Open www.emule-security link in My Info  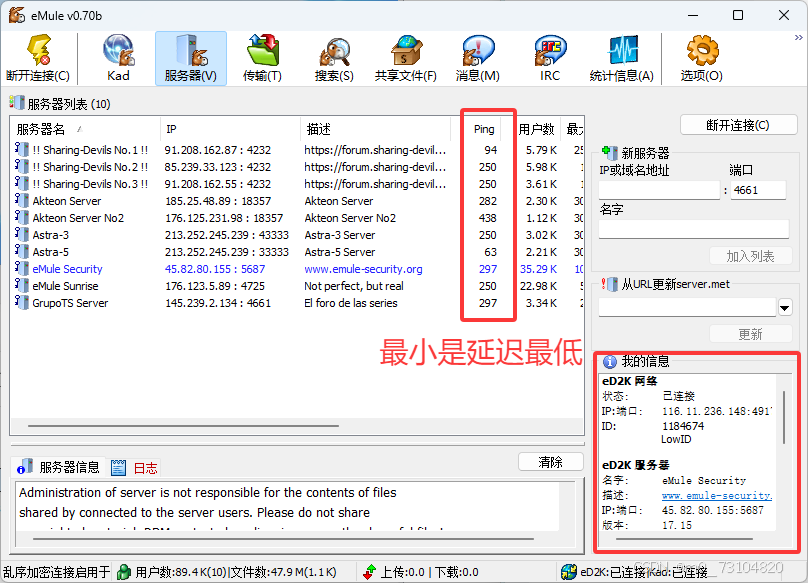[x=717, y=495]
